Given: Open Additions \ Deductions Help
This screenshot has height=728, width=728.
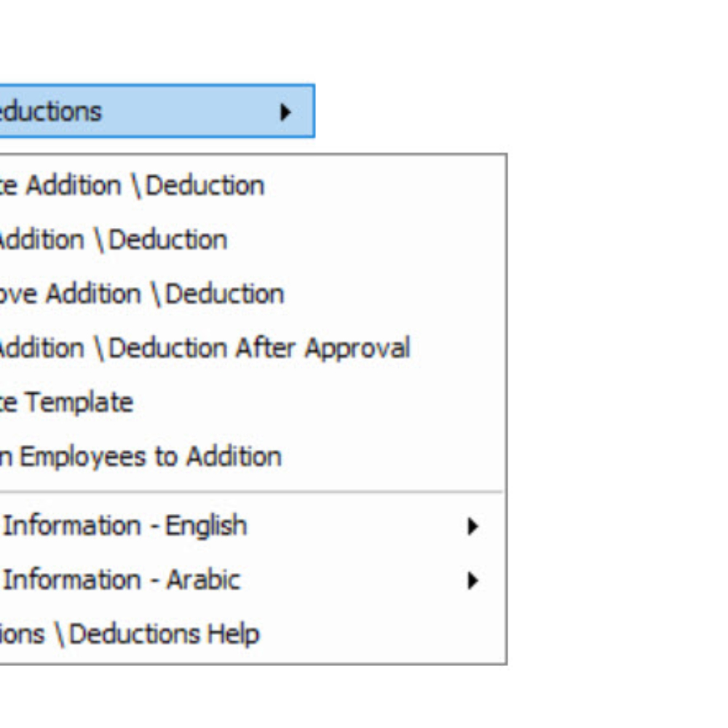Looking at the screenshot, I should point(253,634).
